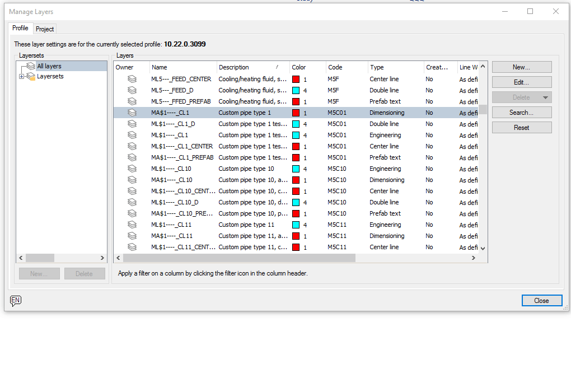Click the layer icon for MA$1----_CL11 row
This screenshot has width=571, height=392.
[x=132, y=236]
